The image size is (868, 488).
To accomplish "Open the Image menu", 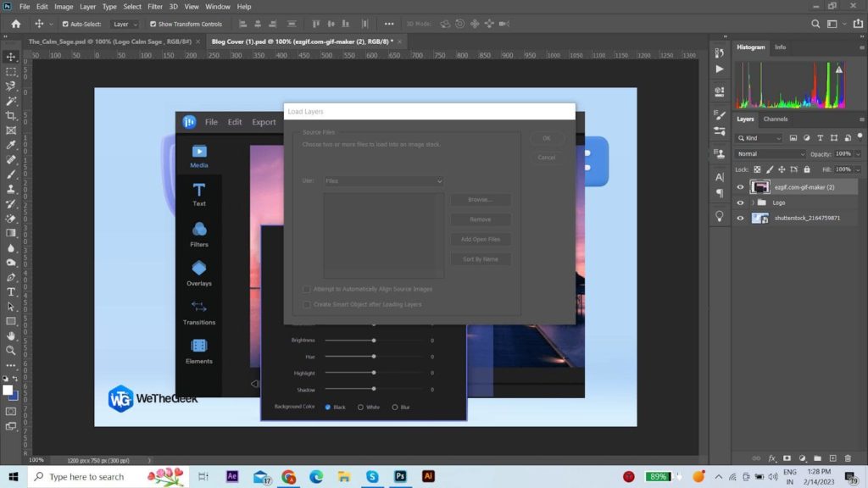I will point(64,7).
